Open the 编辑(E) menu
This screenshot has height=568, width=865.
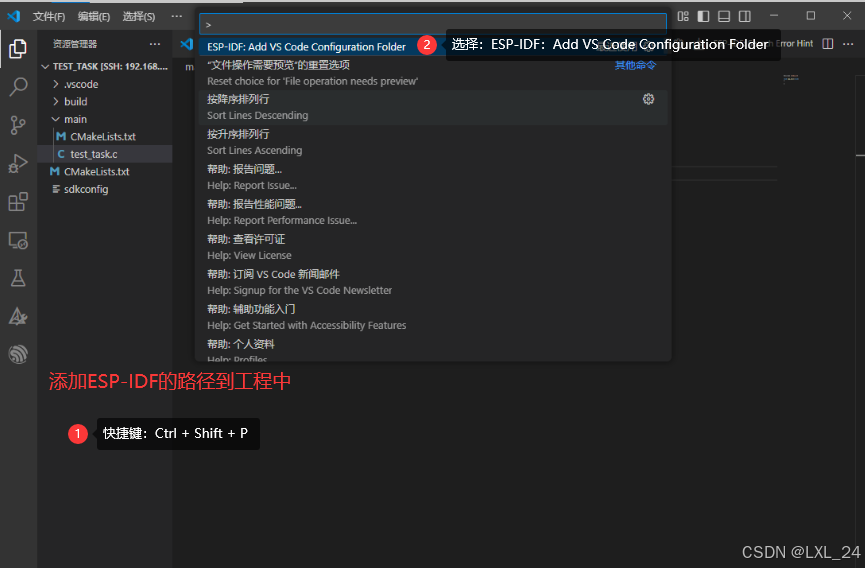pyautogui.click(x=94, y=17)
